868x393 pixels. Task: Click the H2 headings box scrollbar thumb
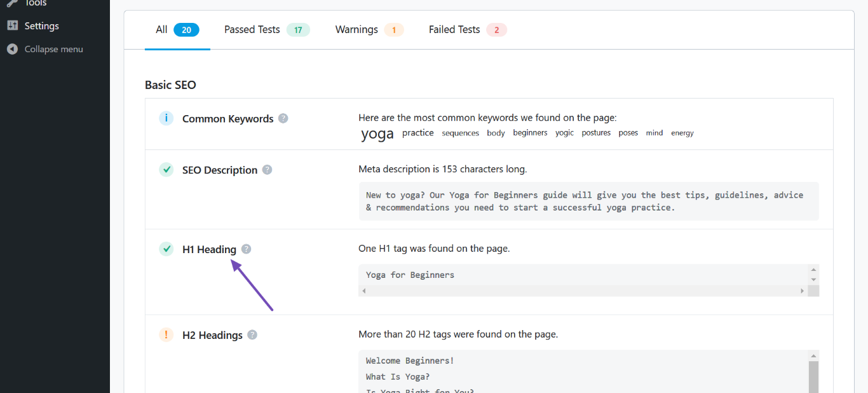point(813,377)
